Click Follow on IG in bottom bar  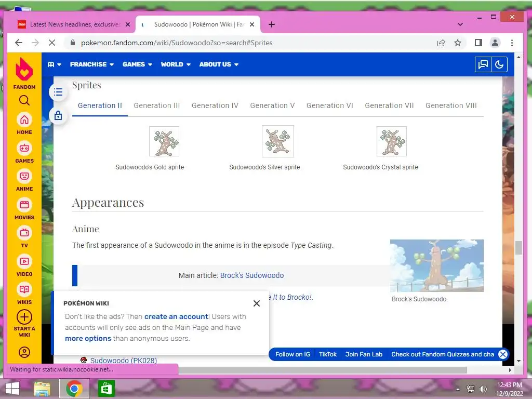tap(292, 354)
